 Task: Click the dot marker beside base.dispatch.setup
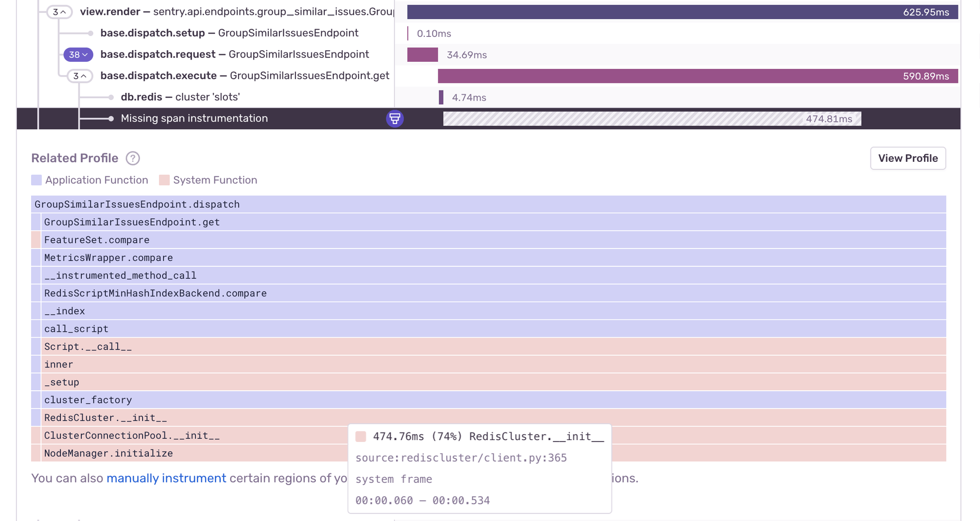(x=91, y=33)
